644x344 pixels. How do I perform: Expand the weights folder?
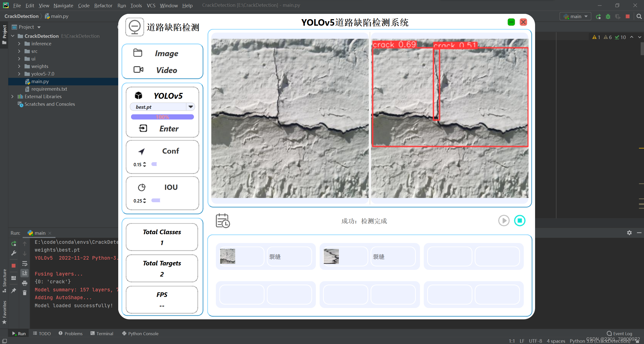click(19, 66)
